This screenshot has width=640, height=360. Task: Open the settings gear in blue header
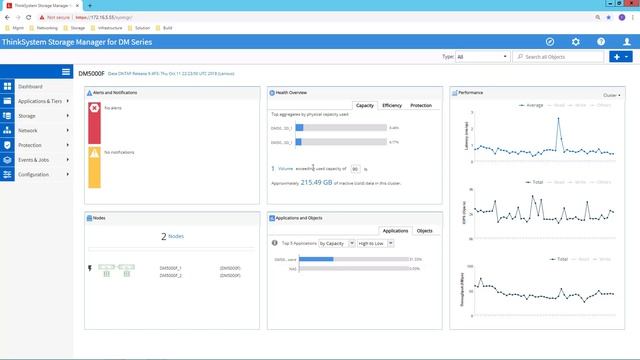(x=576, y=42)
